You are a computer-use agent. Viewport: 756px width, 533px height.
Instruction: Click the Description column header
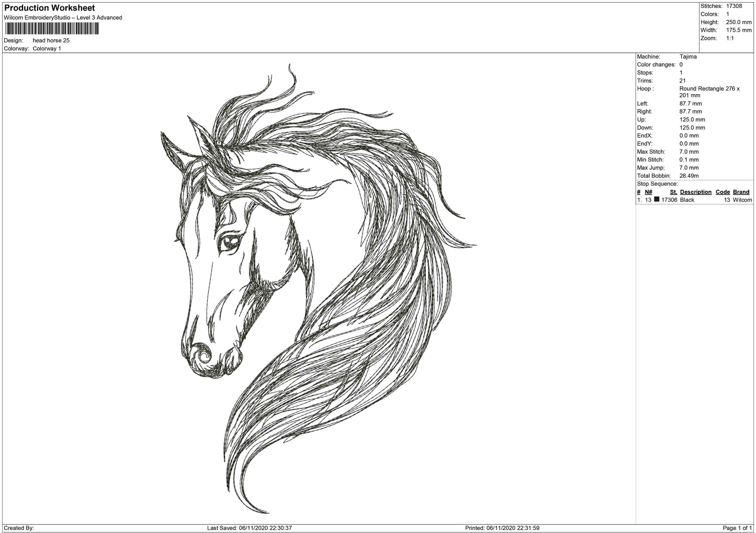695,191
